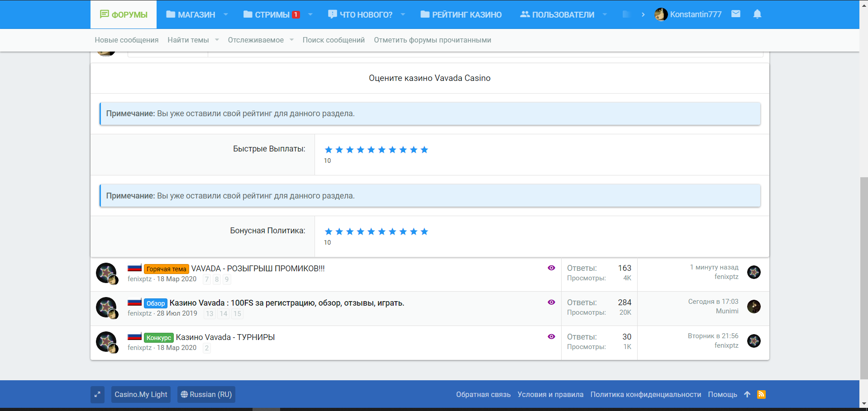Click last poster avatar for РОЗЫГРЫШ ПРОМИКОВ row

click(754, 272)
